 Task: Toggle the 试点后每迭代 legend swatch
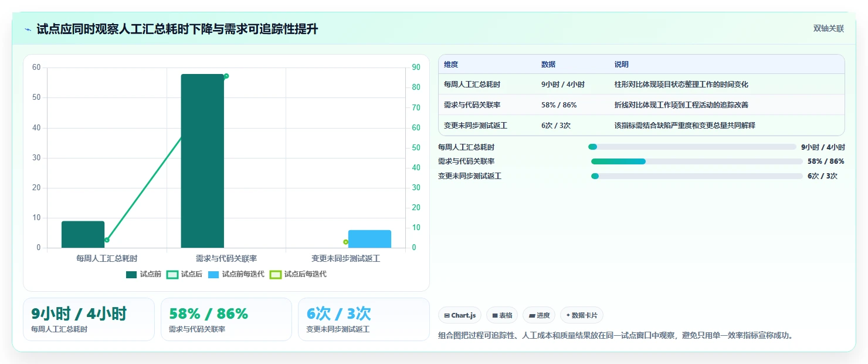(x=276, y=274)
